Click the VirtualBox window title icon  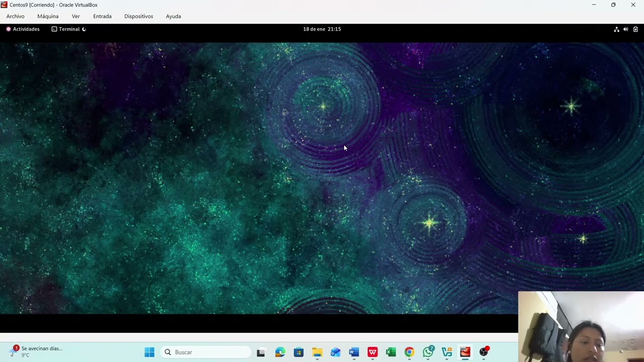tap(4, 5)
